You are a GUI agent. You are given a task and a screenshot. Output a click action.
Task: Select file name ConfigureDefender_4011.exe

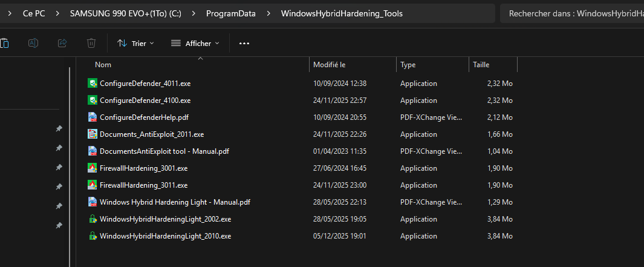pos(145,84)
